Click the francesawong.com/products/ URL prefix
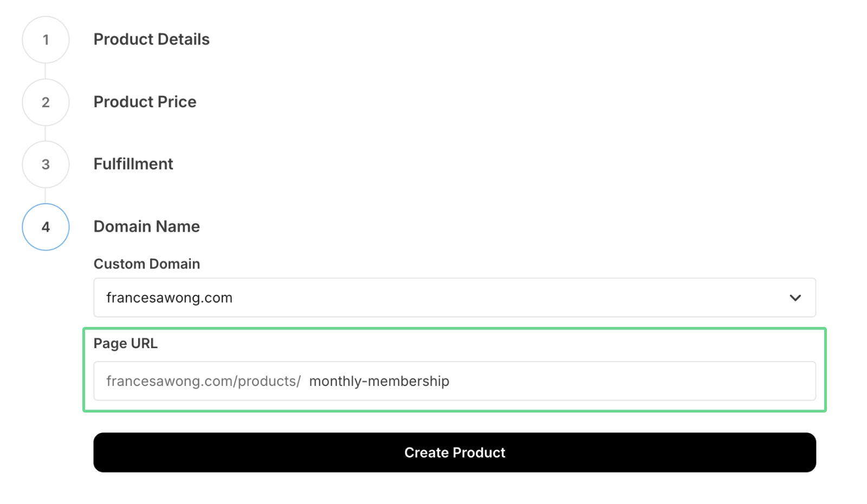This screenshot has height=504, width=867. tap(203, 381)
